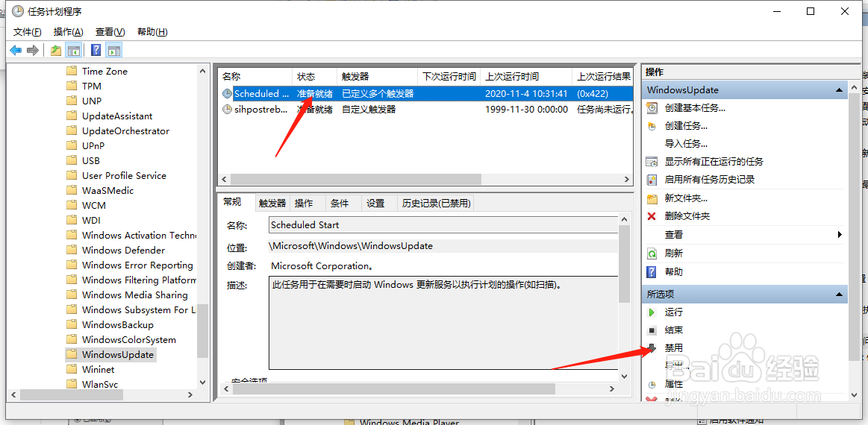Open the 查看(V) menu
This screenshot has width=868, height=425.
point(110,32)
